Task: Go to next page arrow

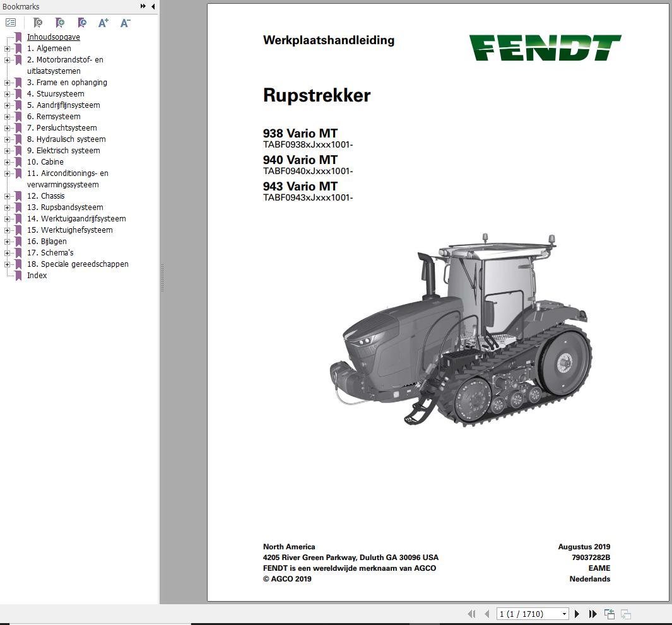Action: click(577, 614)
